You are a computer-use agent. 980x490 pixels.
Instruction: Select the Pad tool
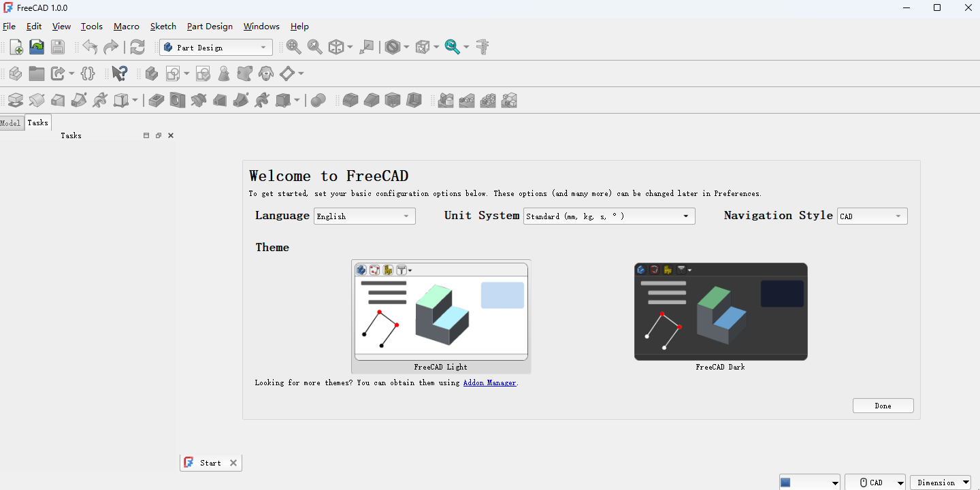click(15, 101)
